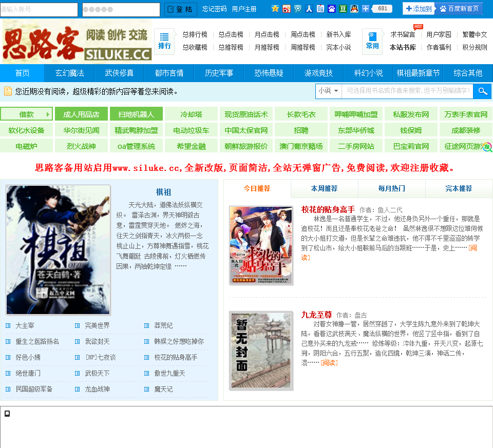Open 本站书库 link
This screenshot has width=493, height=448.
pyautogui.click(x=403, y=47)
